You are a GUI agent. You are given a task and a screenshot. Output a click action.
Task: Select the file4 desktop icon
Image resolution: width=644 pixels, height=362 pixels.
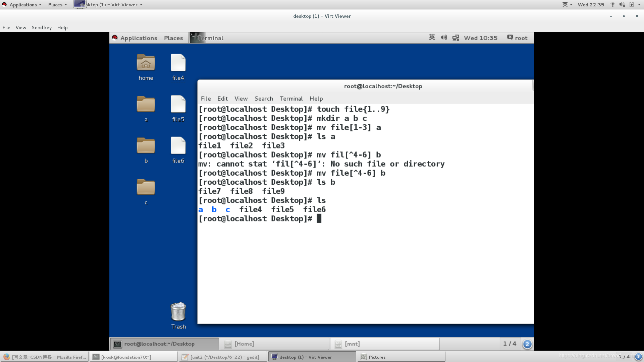pos(178,63)
